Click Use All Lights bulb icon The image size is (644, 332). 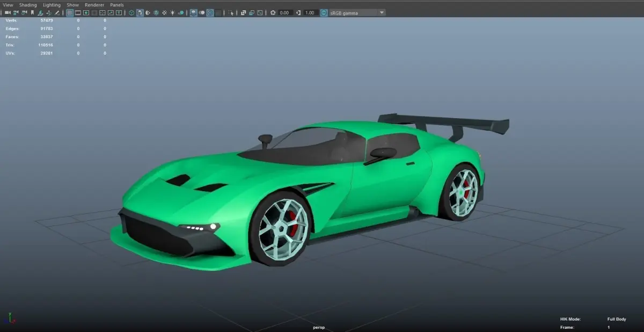pos(172,12)
